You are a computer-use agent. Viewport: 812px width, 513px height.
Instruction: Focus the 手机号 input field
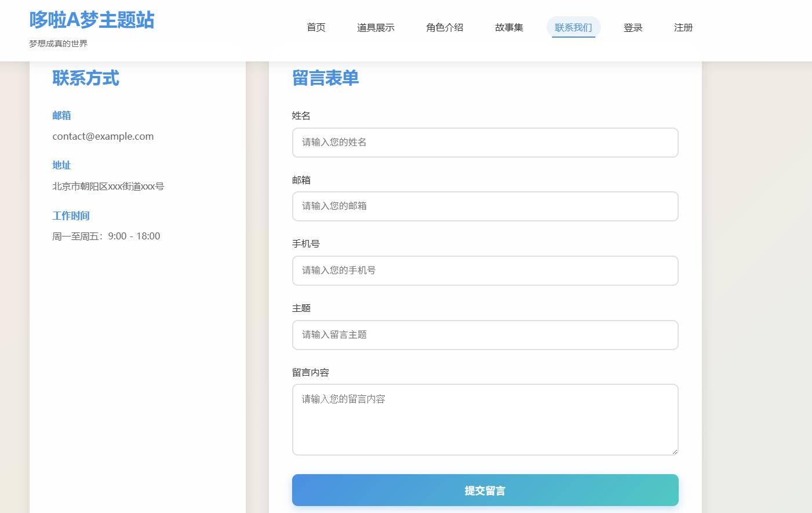(485, 271)
